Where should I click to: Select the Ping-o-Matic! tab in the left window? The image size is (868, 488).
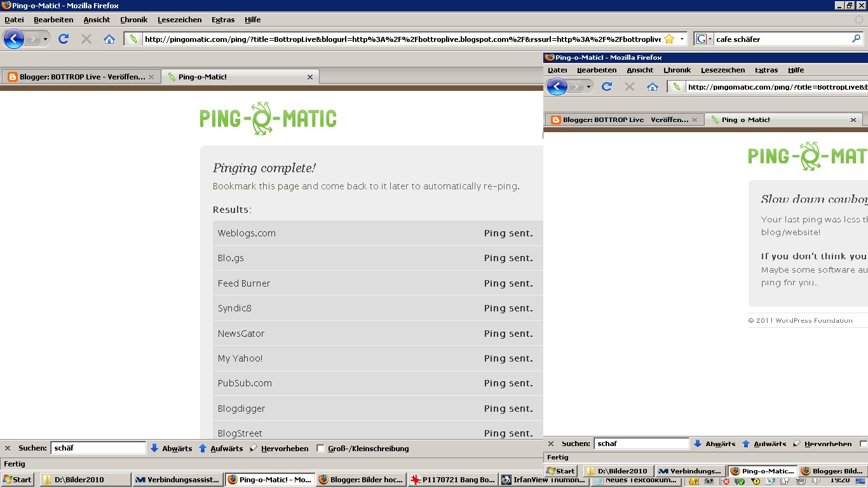click(240, 77)
